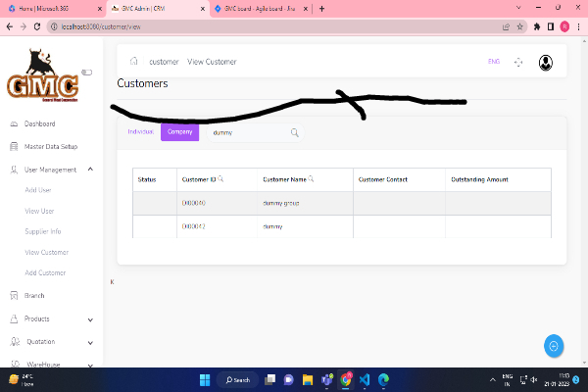Expand the Products sidebar menu
Screen dimensions: 588x392
pos(90,318)
